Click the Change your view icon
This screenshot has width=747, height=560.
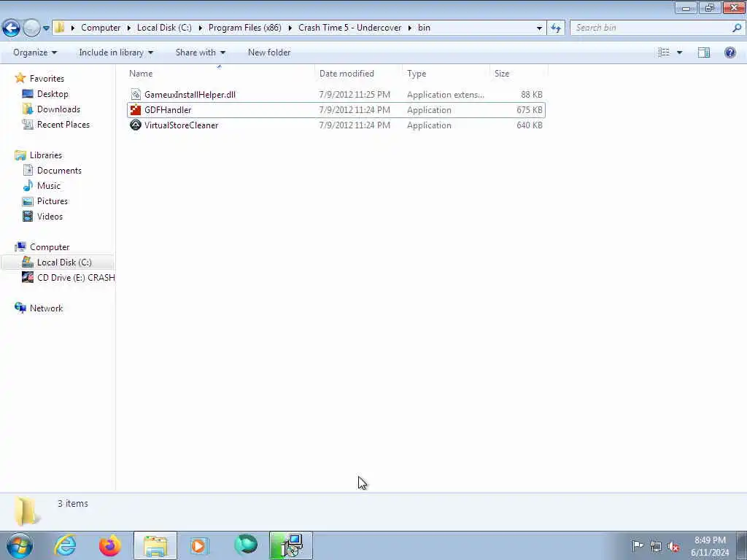[x=664, y=52]
